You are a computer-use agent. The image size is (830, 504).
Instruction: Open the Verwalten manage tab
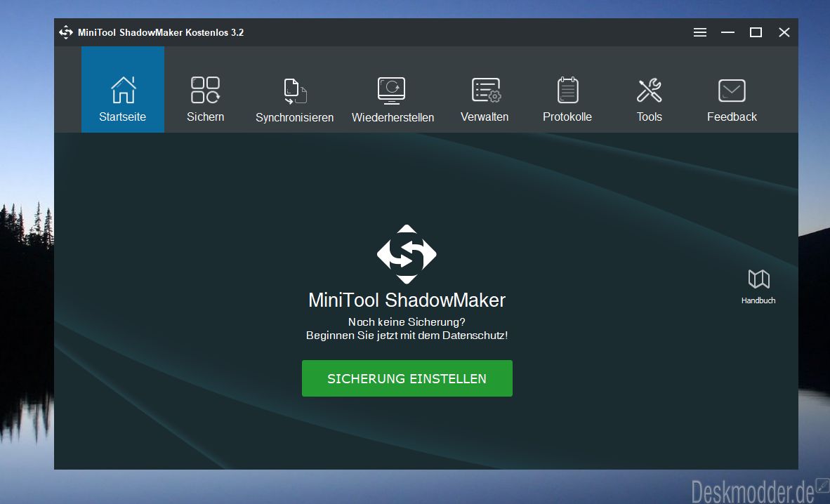[485, 100]
